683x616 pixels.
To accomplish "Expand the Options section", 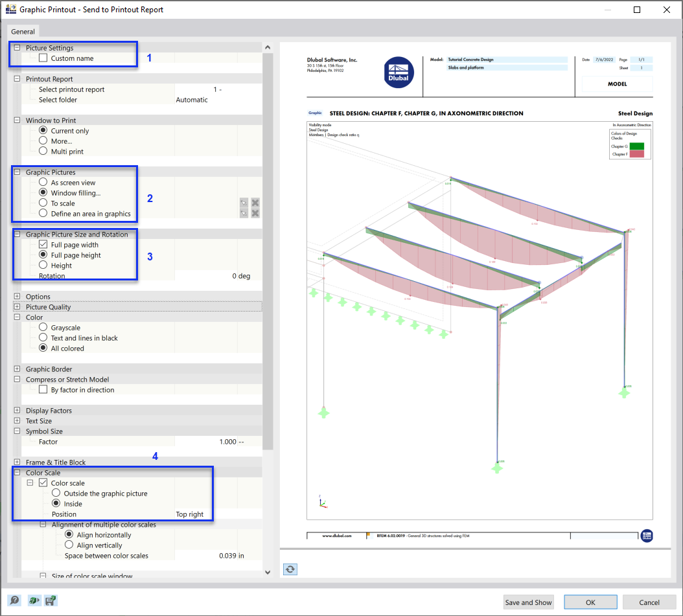I will [17, 296].
